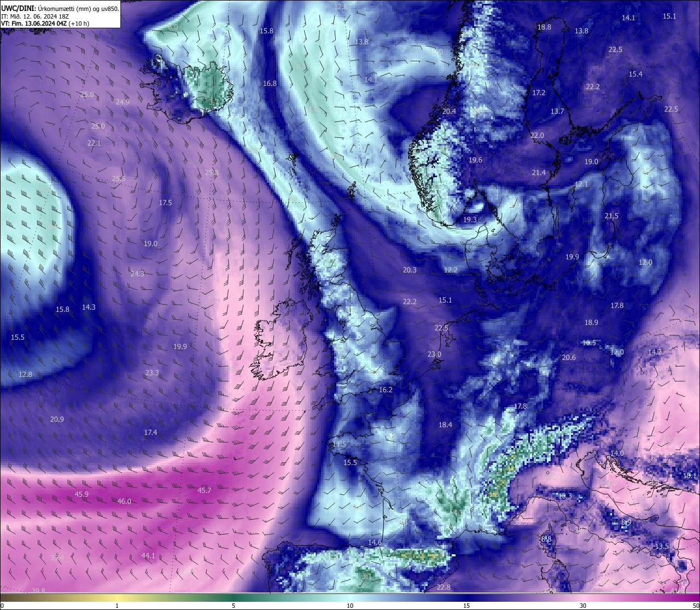Click the 20.9 value label

pyautogui.click(x=57, y=419)
